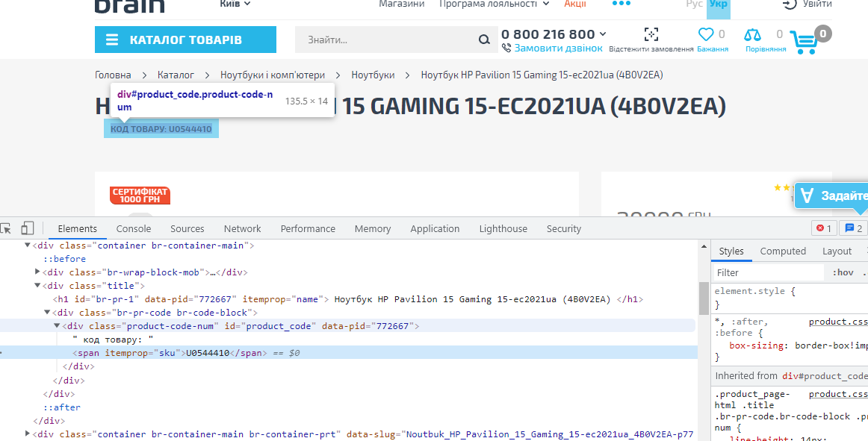Viewport: 868px width, 441px height.
Task: Open the Ноутбуки breadcrumb
Action: 373,75
